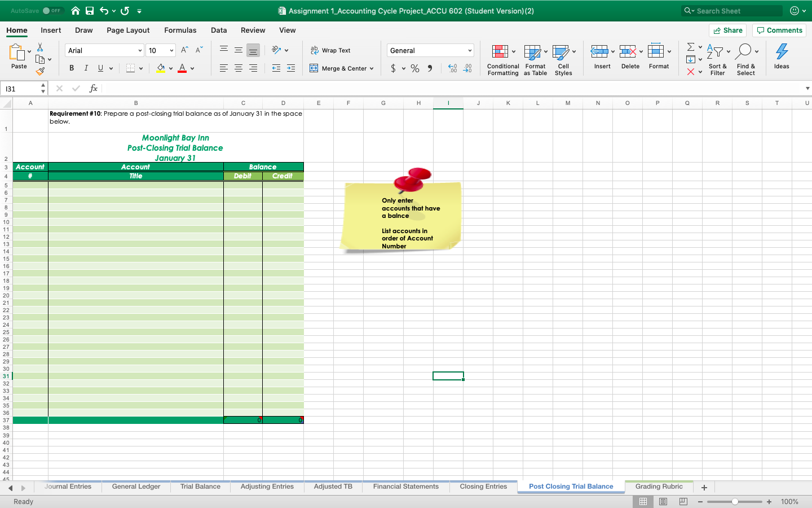The width and height of the screenshot is (812, 508).
Task: Toggle Bold formatting
Action: pos(72,68)
